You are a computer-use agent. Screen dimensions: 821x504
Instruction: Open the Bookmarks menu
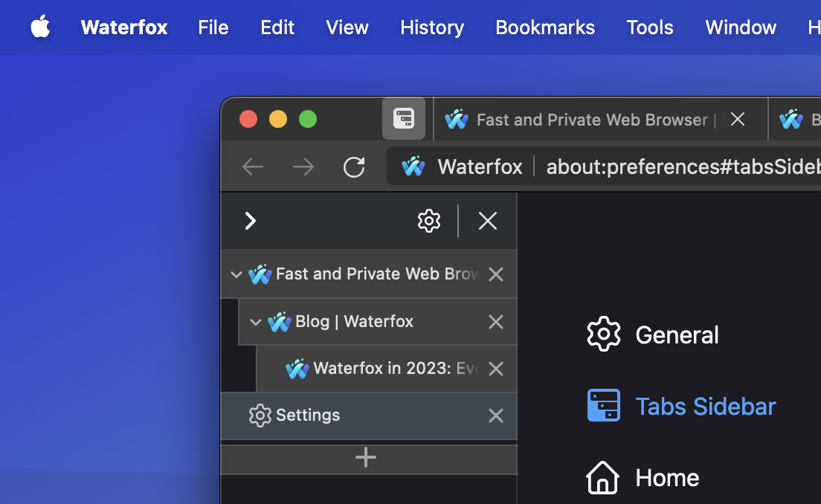click(x=545, y=28)
